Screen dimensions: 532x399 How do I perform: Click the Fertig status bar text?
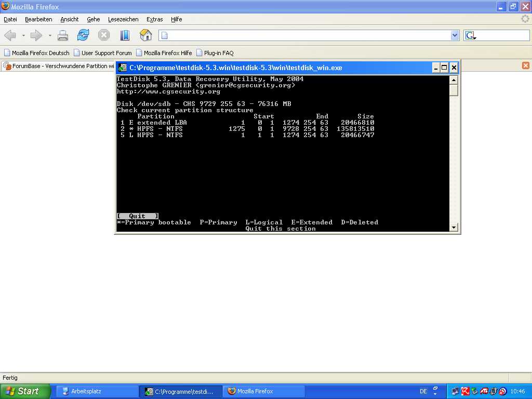point(10,378)
